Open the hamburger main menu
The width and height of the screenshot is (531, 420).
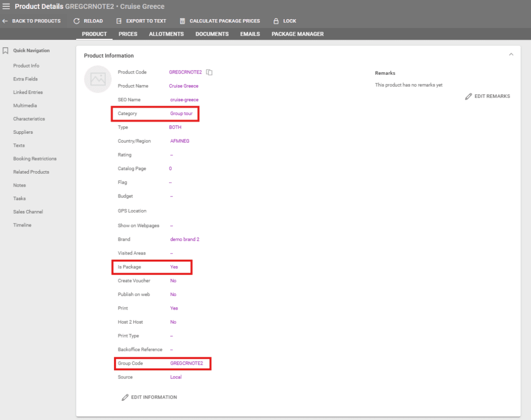tap(6, 7)
